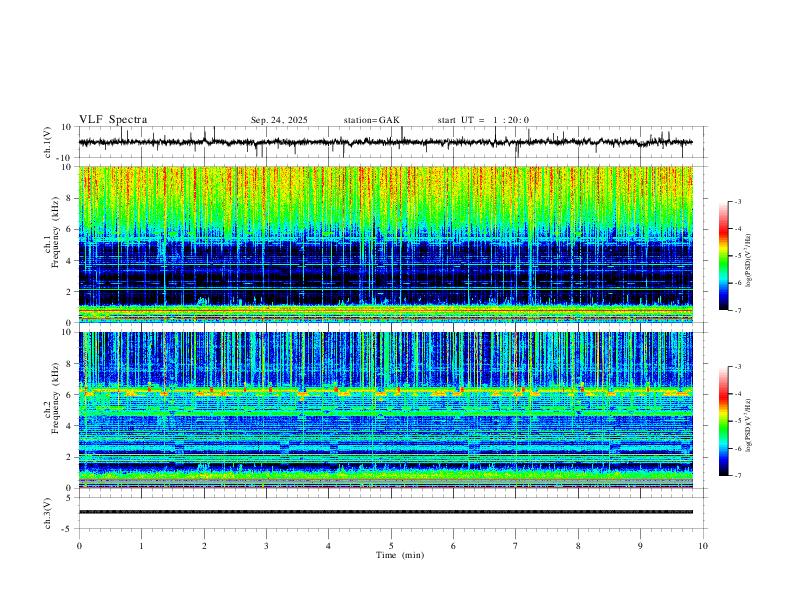Click time axis tick label "5"

(x=391, y=546)
